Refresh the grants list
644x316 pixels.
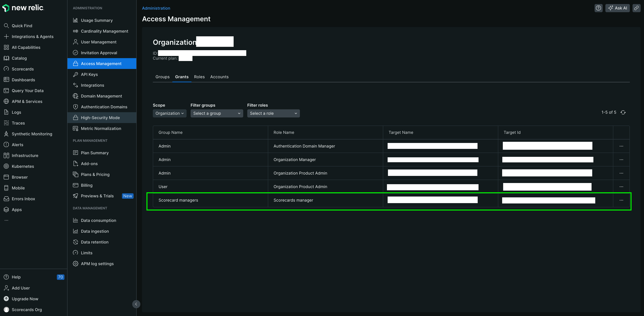[623, 112]
